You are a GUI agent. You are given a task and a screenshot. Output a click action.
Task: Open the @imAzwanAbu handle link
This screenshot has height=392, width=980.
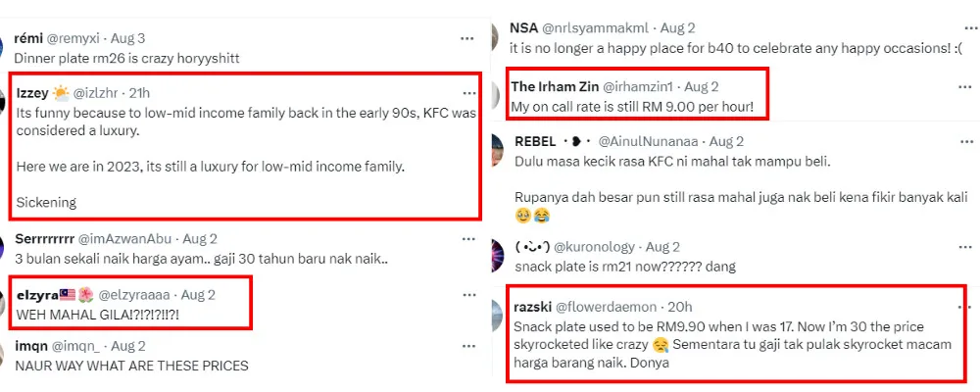pos(123,238)
